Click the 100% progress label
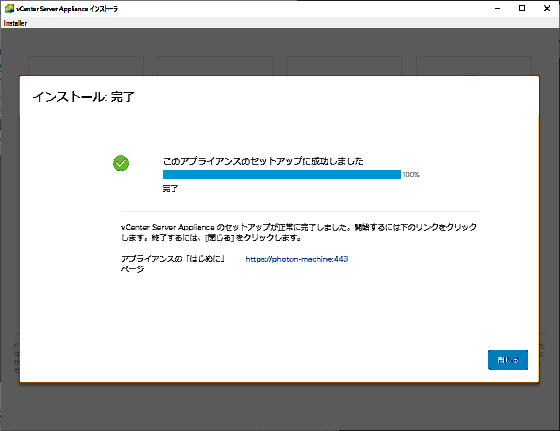 (411, 175)
